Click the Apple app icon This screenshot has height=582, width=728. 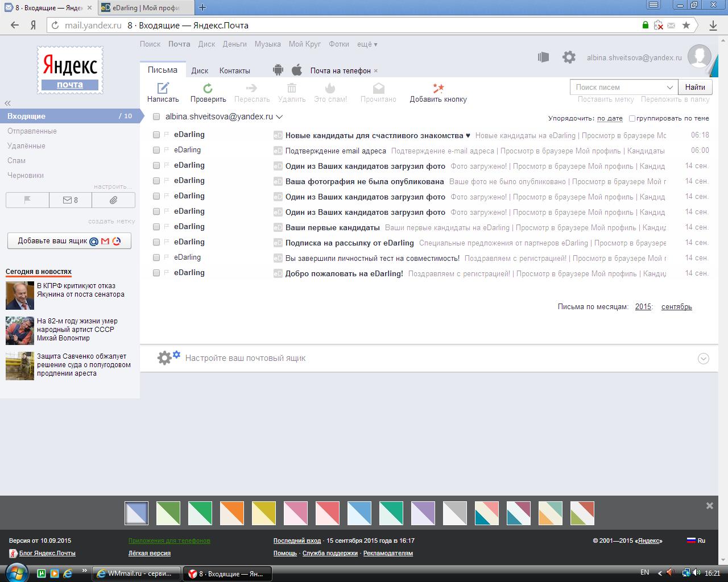point(297,70)
